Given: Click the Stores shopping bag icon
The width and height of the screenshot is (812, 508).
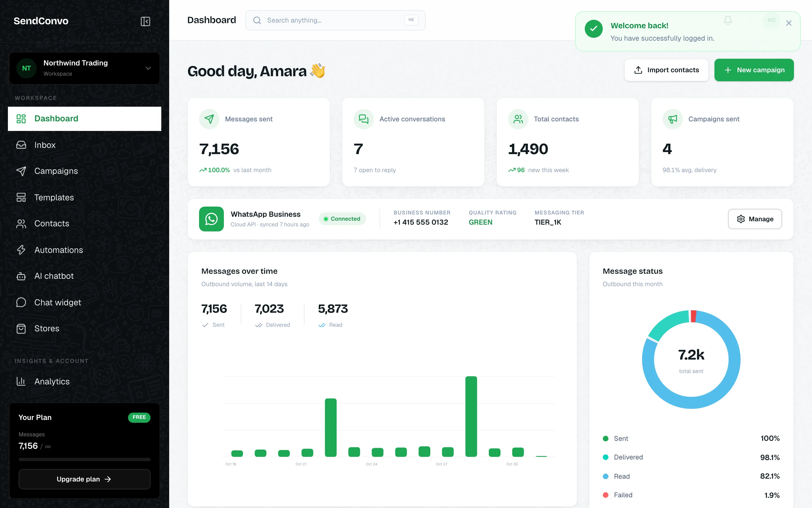Looking at the screenshot, I should [x=21, y=329].
